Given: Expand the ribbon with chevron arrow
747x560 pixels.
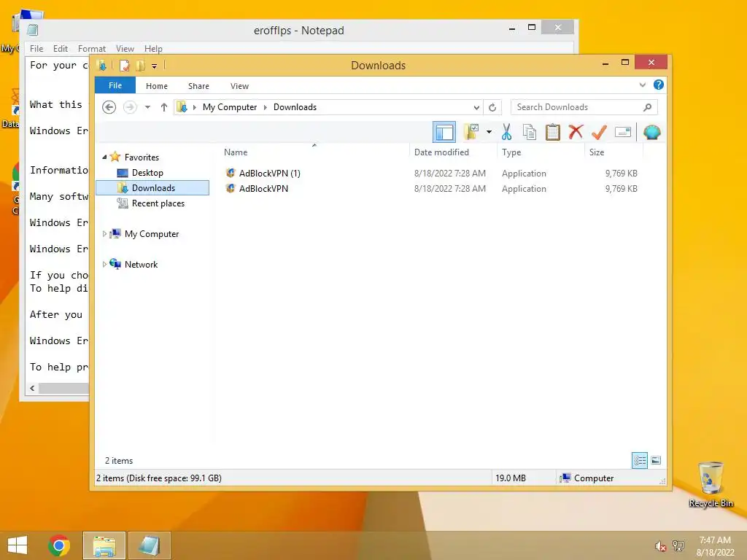Looking at the screenshot, I should [x=643, y=85].
